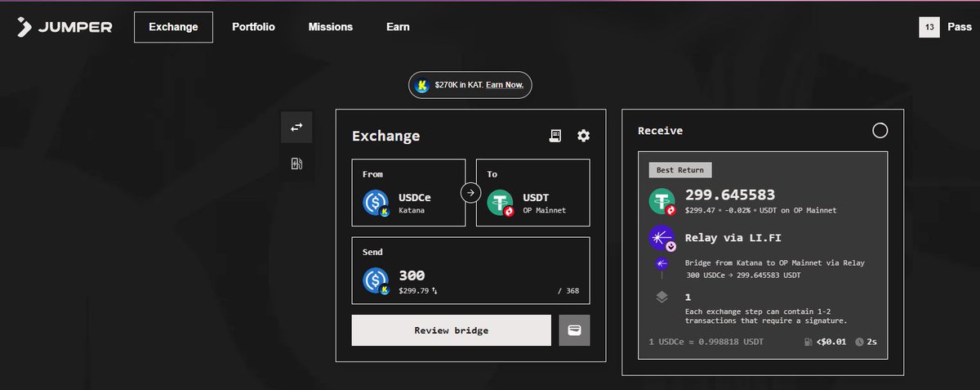This screenshot has width=980, height=390.
Task: Click the KAT token icon in banner
Action: 422,85
